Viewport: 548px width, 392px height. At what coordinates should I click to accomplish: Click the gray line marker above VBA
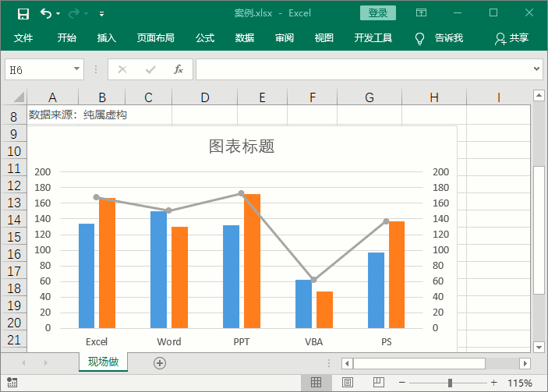[313, 280]
